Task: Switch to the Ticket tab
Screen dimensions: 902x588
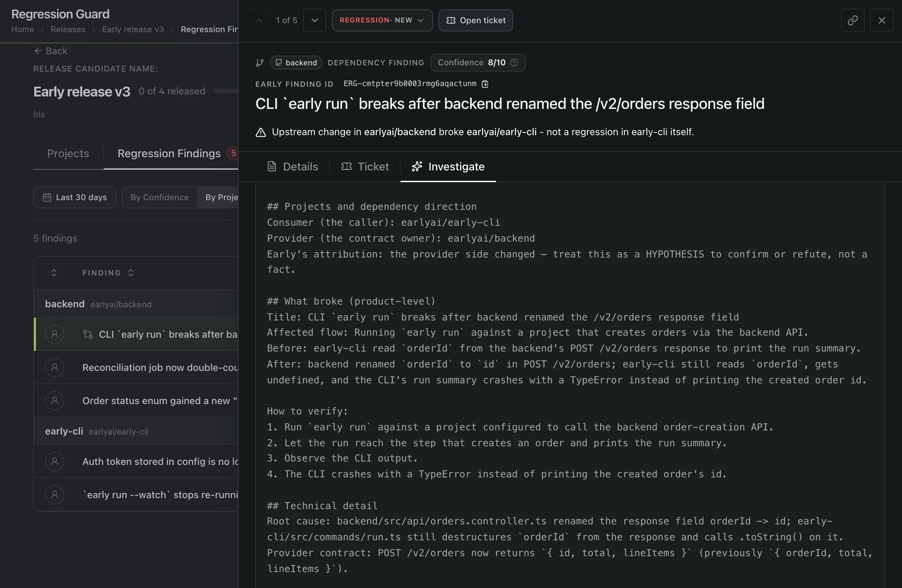Action: click(365, 167)
